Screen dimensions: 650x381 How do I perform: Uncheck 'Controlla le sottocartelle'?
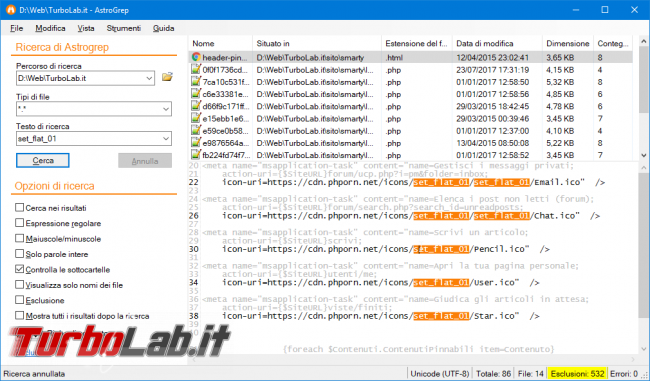pos(19,269)
